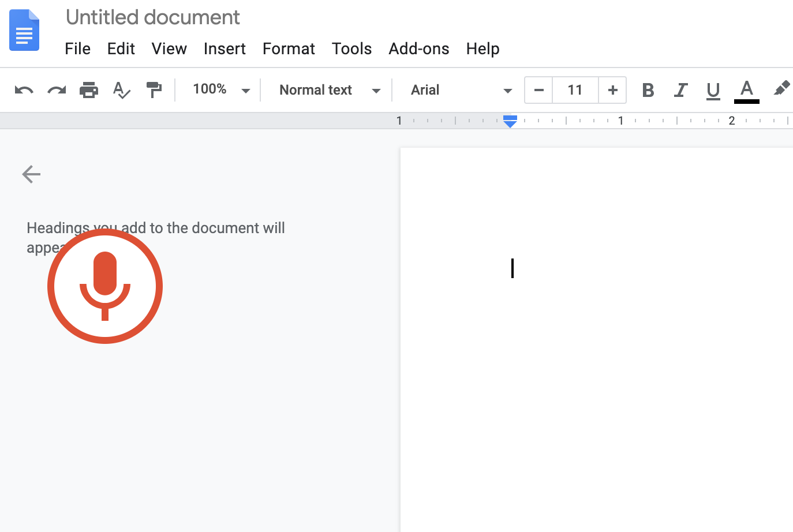Open the Insert menu

(225, 48)
